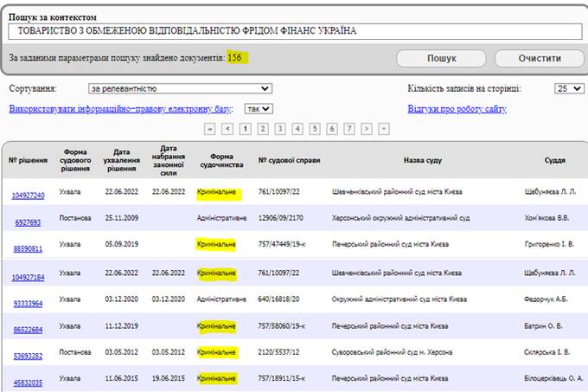Click judge name Григоренко І. В.

click(x=549, y=244)
